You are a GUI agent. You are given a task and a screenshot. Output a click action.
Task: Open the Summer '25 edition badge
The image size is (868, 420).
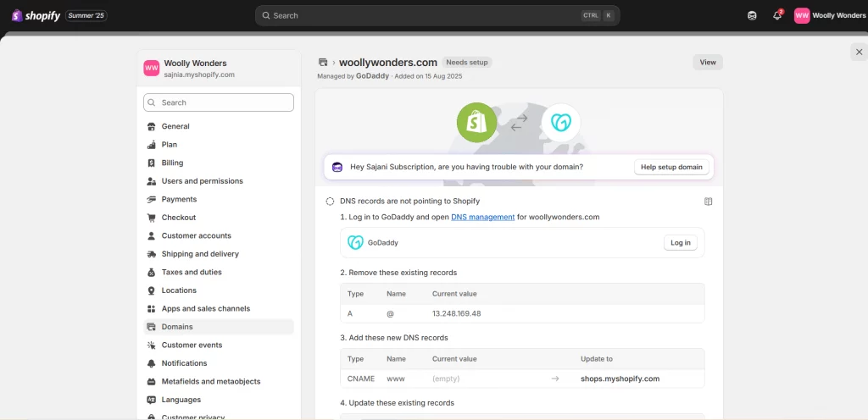click(x=86, y=15)
